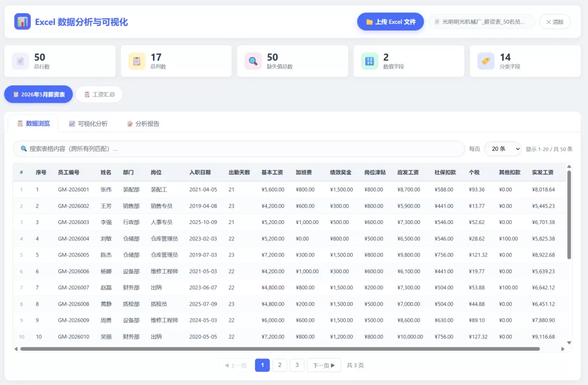Click the horizontal table scrollbar thumb
Screen dimensions: 588x385
pos(280,349)
